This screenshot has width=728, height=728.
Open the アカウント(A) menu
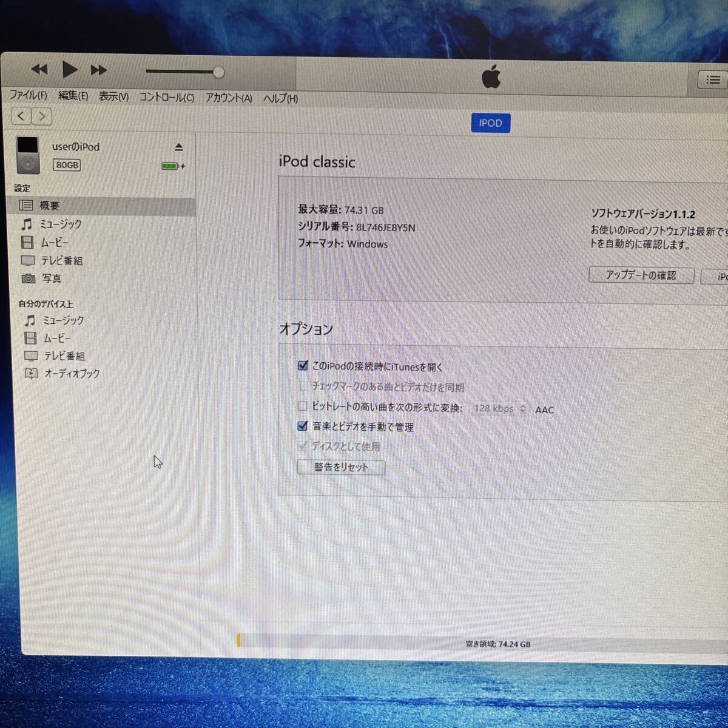click(229, 98)
